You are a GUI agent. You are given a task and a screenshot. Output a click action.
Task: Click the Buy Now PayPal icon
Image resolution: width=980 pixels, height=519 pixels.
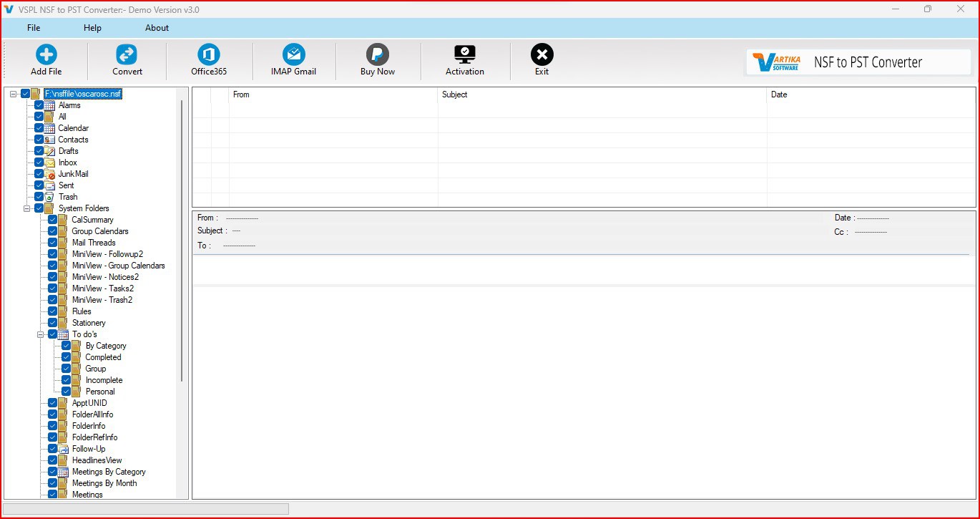tap(378, 59)
